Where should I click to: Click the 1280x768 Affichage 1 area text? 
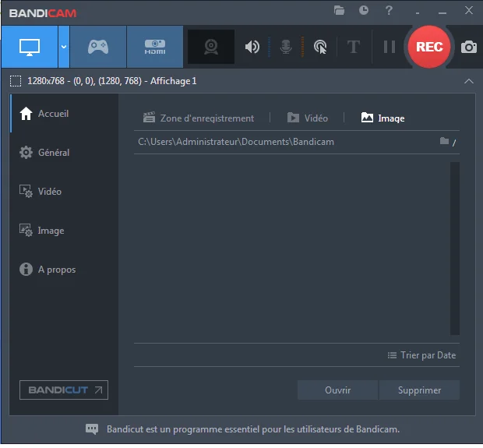point(112,81)
